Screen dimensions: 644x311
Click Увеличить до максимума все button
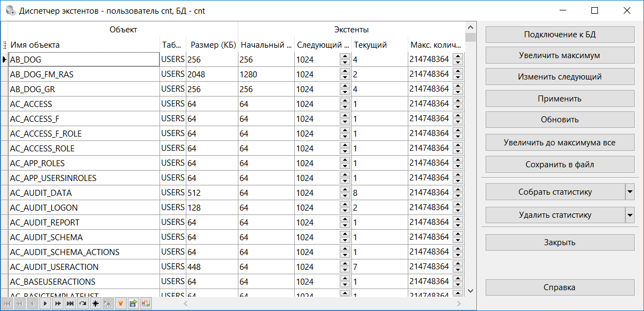click(x=560, y=143)
